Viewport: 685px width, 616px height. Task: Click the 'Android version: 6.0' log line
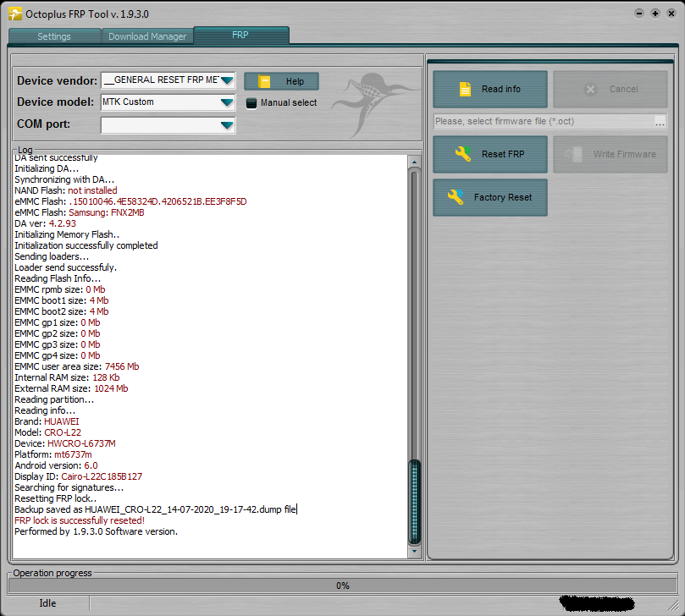click(57, 465)
